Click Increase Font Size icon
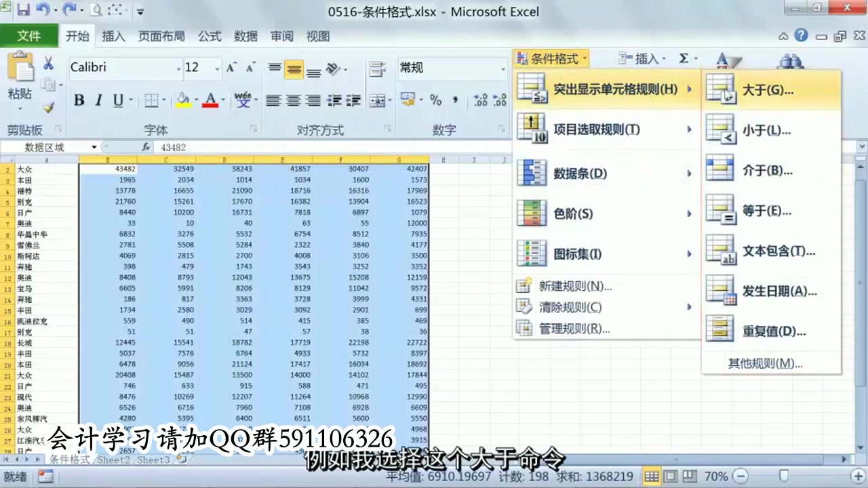The height and width of the screenshot is (488, 868). tap(231, 68)
